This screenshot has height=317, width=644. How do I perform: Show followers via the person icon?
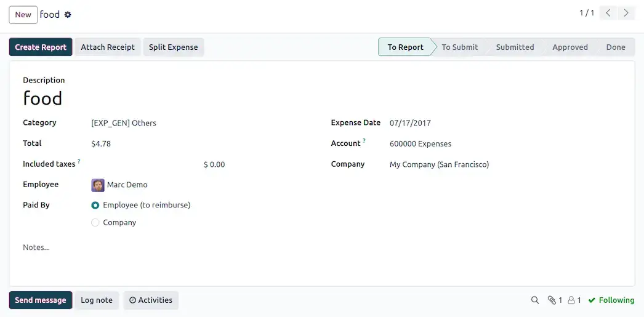tap(574, 300)
